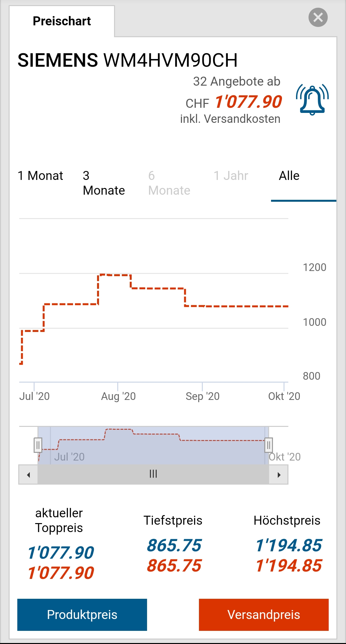Screen dimensions: 346x644
Task: Click the navigator scrollbar grip
Action: tap(153, 474)
